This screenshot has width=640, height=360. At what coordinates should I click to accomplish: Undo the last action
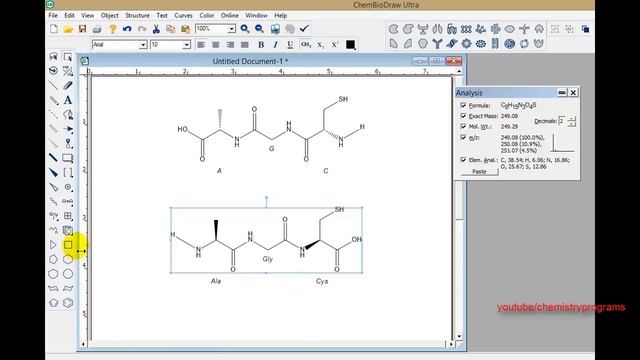(127, 29)
